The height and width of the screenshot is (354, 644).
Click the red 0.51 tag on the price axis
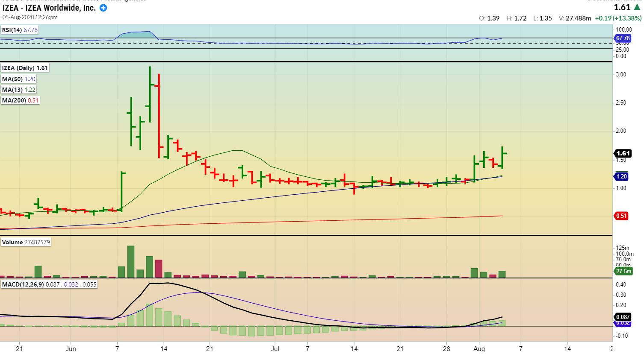621,216
